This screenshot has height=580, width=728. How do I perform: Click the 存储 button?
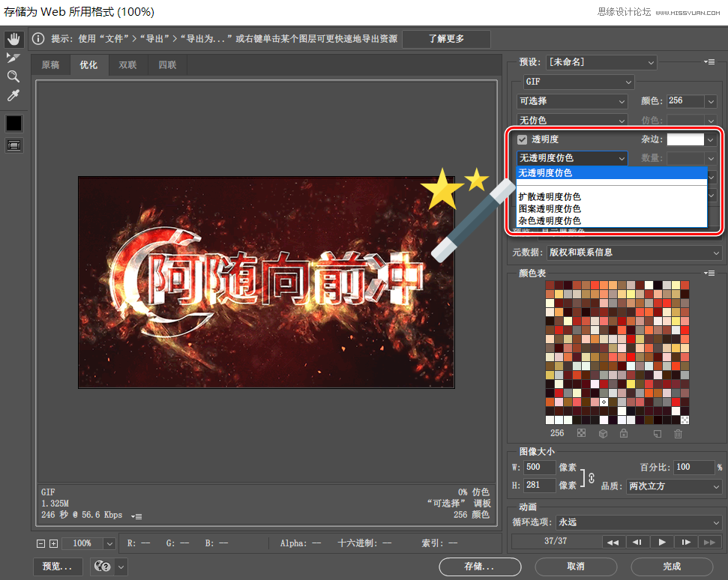[480, 567]
